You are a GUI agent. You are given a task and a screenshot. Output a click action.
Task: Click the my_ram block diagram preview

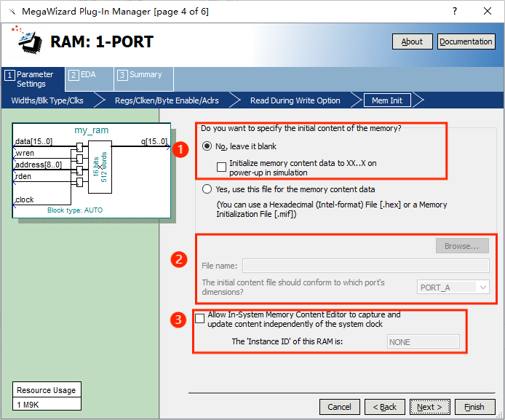92,171
